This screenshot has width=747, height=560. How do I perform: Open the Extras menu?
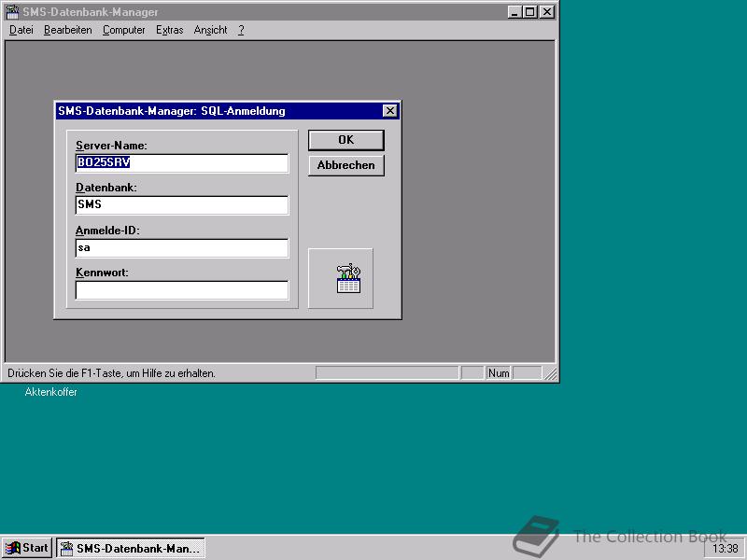tap(170, 30)
